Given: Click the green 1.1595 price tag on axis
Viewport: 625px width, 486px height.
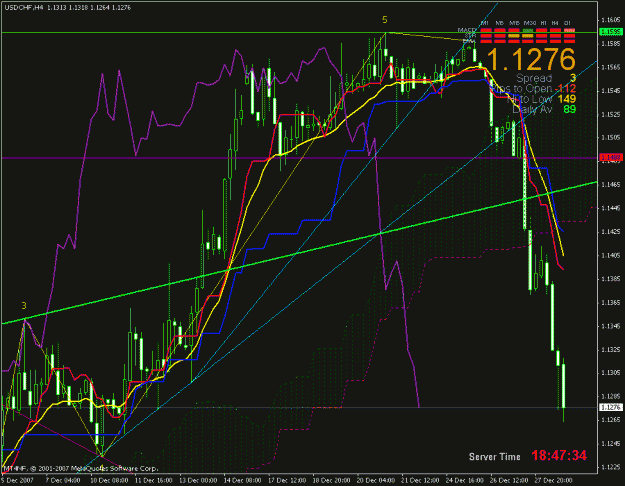Looking at the screenshot, I should coord(611,32).
